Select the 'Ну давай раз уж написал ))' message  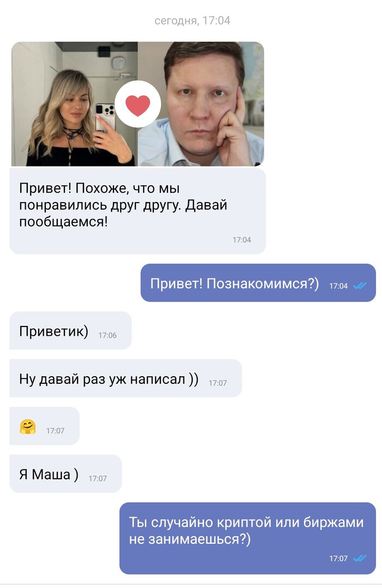(x=126, y=378)
